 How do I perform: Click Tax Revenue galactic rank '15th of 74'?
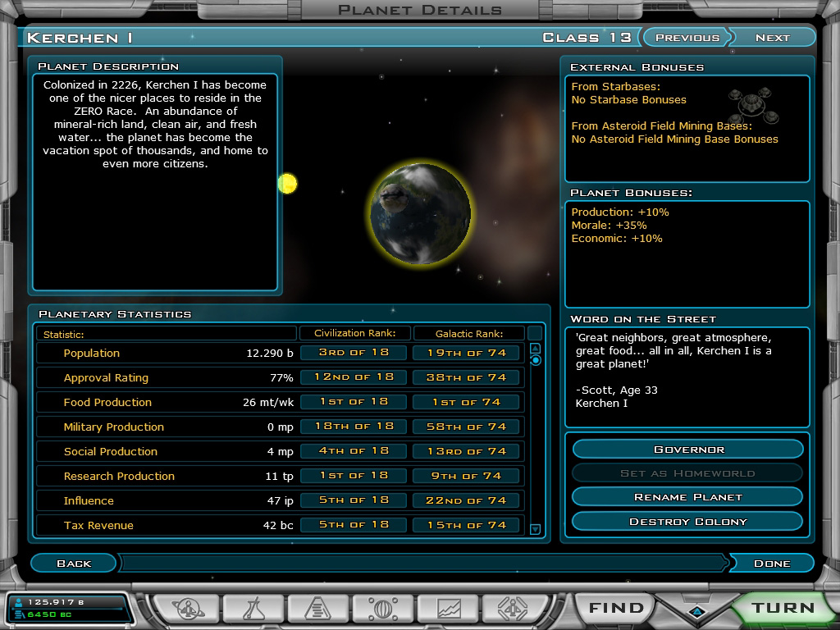(466, 526)
